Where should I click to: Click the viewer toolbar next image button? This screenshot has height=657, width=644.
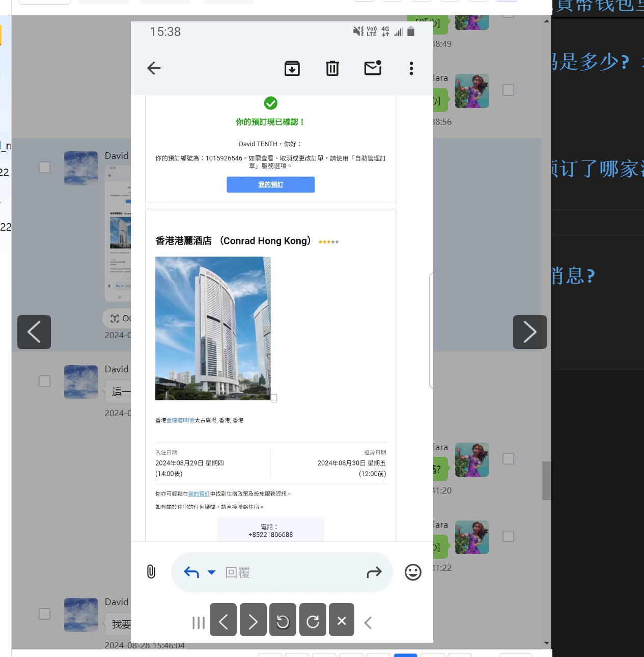253,620
